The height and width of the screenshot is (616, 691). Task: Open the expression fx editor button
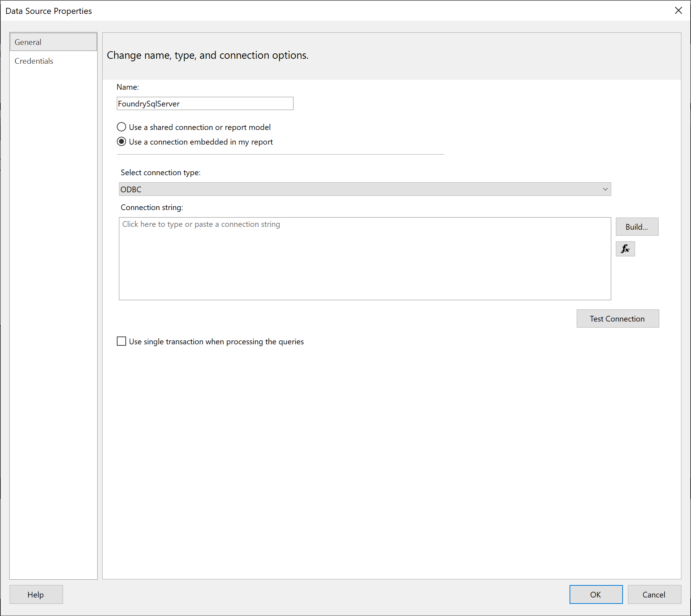click(x=625, y=249)
